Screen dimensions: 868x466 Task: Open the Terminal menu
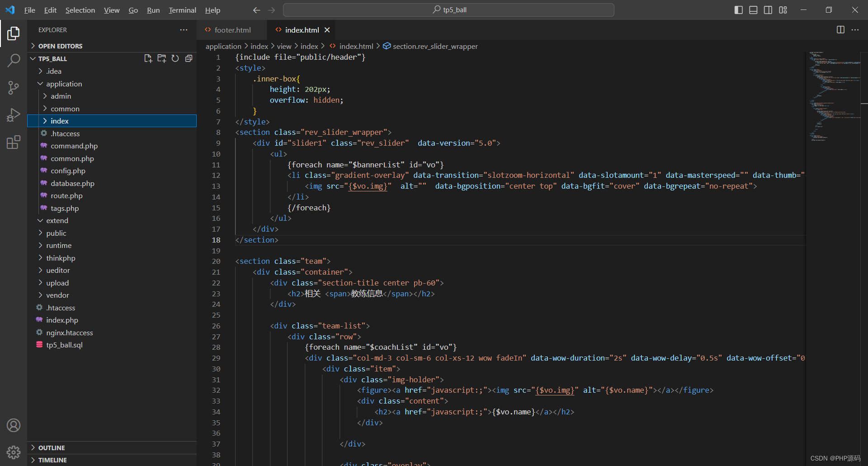[182, 10]
